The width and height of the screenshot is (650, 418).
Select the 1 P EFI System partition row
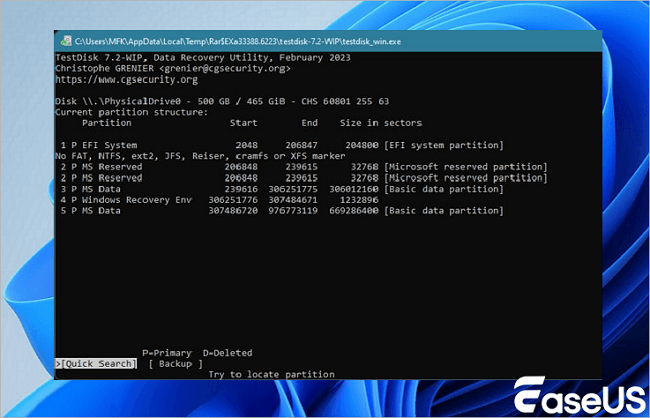281,145
